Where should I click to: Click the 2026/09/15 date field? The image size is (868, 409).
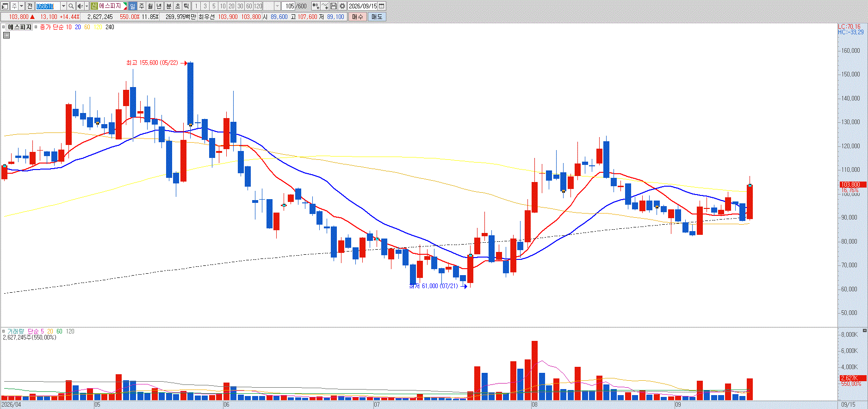click(362, 6)
